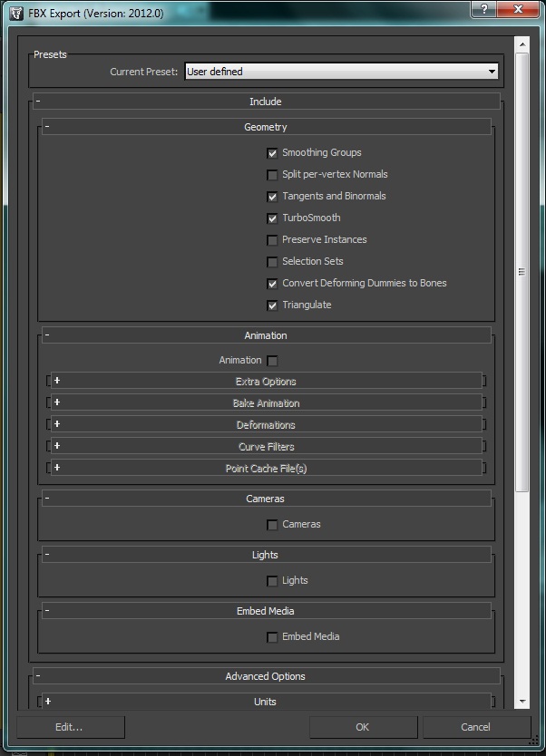
Task: Click the help question mark button
Action: click(x=483, y=9)
